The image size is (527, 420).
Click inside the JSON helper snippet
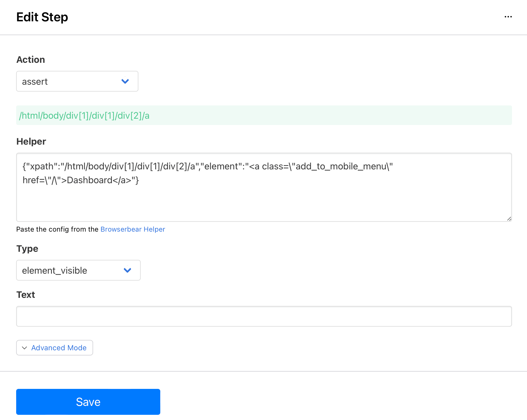click(202, 173)
